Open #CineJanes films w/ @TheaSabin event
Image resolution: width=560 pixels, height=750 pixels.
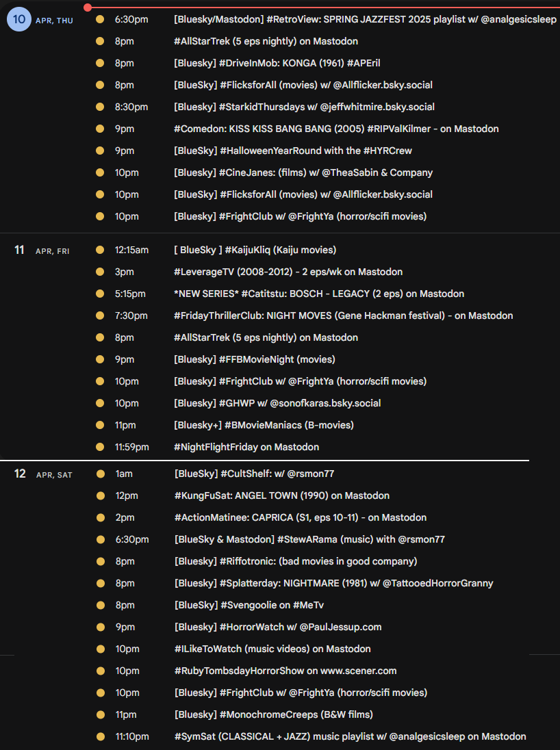[x=303, y=173]
